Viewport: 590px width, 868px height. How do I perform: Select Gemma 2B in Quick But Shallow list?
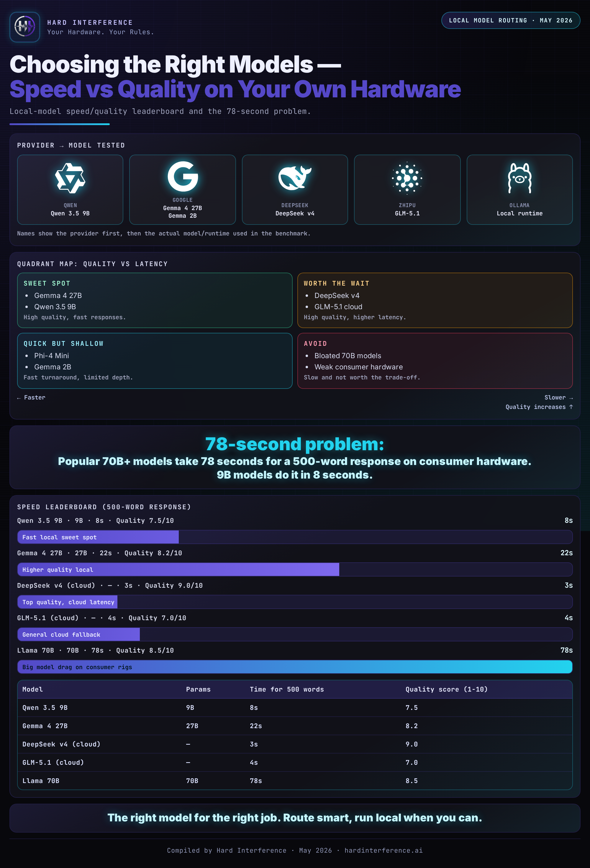tap(53, 367)
